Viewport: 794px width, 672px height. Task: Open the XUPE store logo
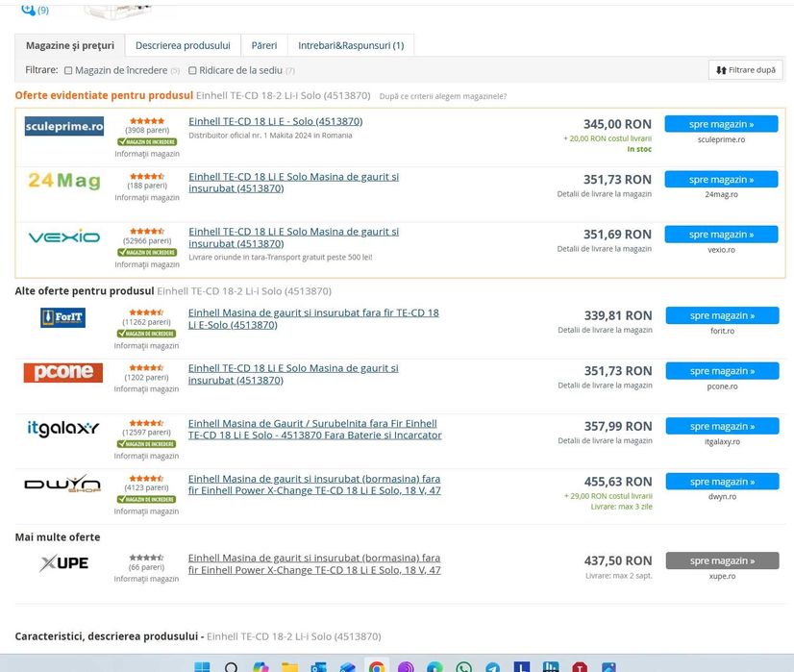point(63,563)
